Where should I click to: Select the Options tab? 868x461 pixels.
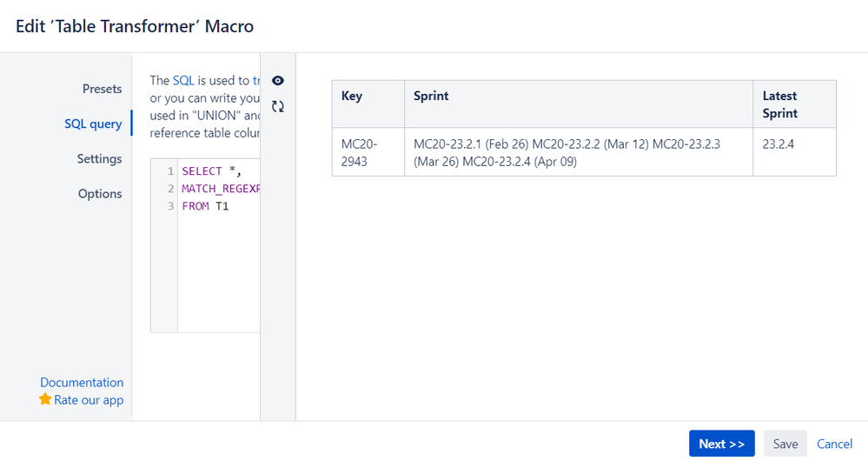pos(100,194)
